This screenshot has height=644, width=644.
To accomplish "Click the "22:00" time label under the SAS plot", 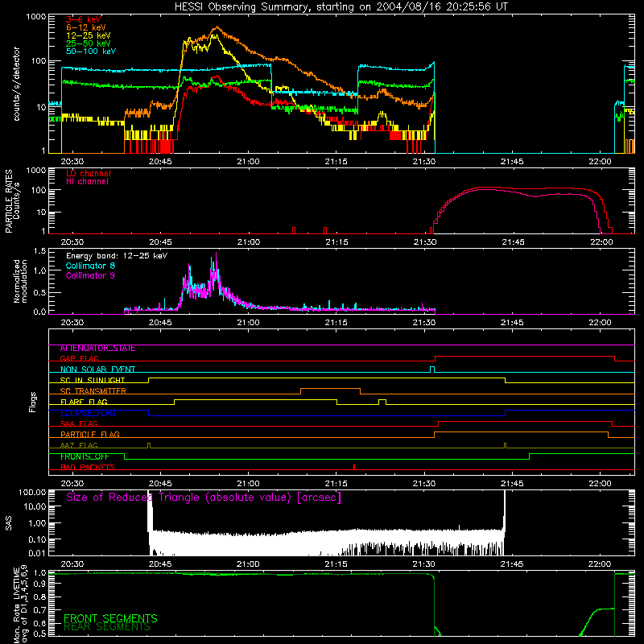I will [600, 564].
